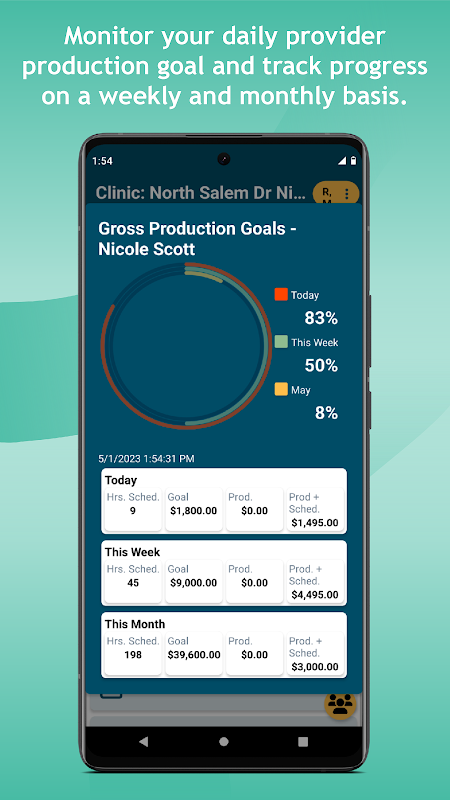Click the 8% May percentage
Viewport: 450px width, 800px height.
tap(327, 413)
